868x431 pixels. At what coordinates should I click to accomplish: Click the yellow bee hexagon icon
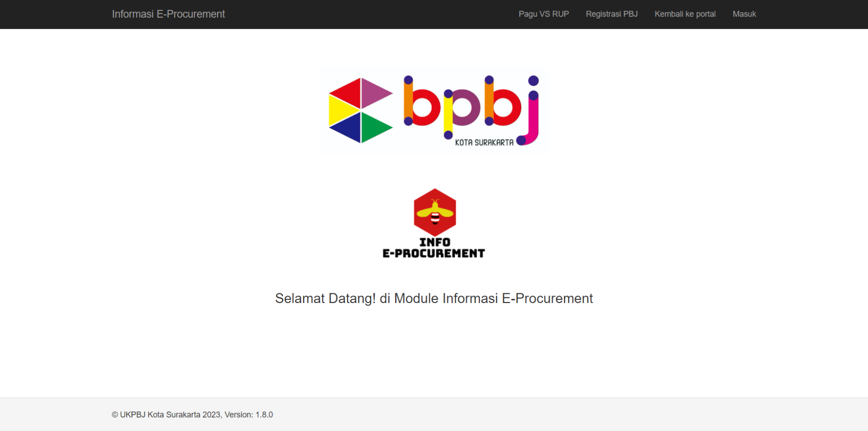click(x=434, y=212)
